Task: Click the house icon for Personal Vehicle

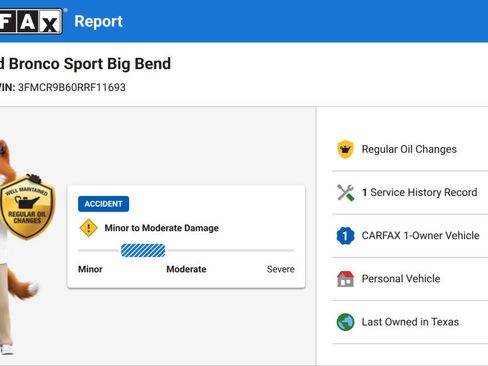Action: (345, 279)
